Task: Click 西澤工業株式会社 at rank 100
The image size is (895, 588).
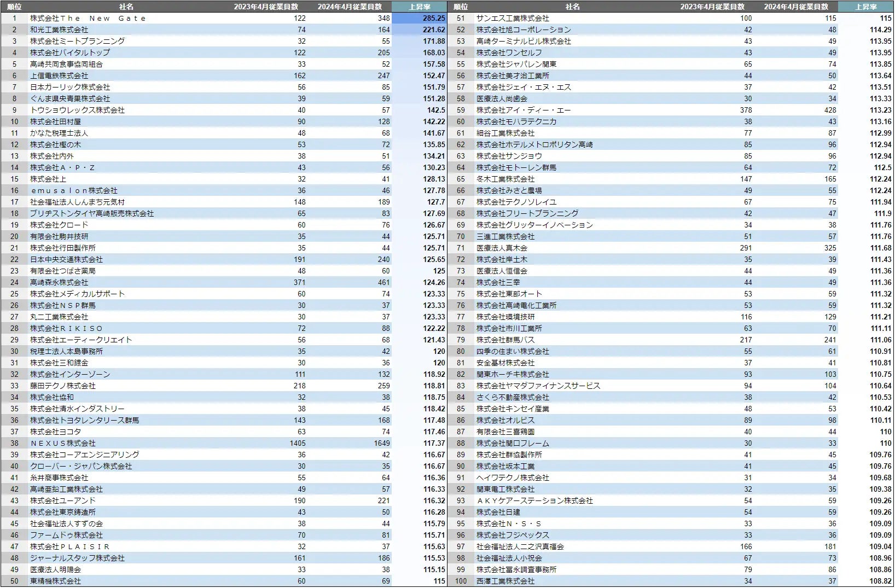Action: click(505, 581)
